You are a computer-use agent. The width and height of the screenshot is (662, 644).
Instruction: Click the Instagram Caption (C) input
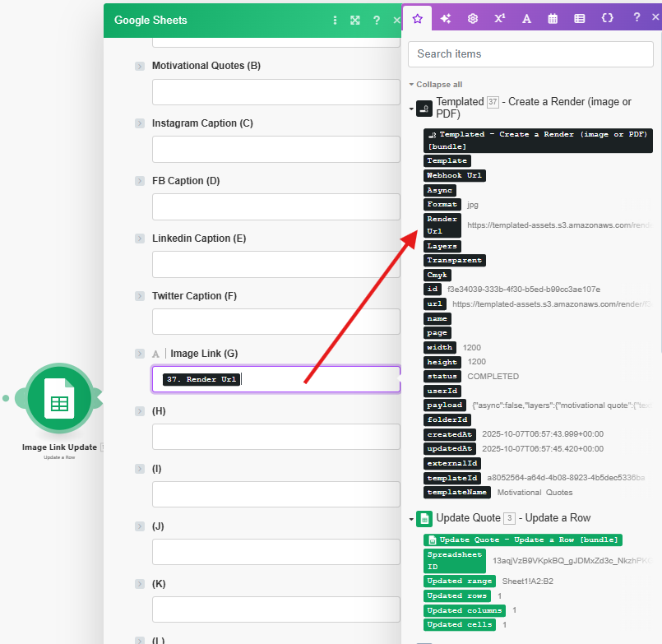(x=276, y=149)
